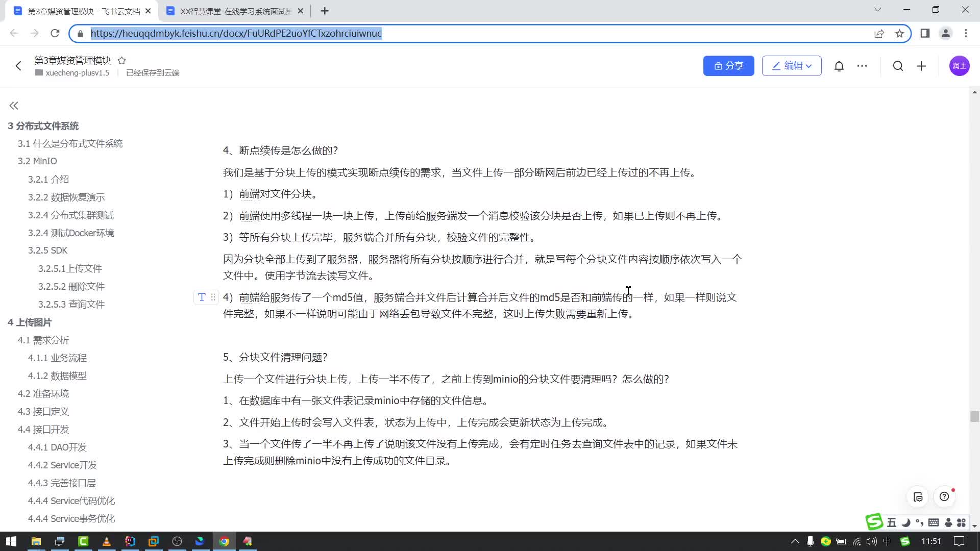
Task: Open the Chrome profile icon
Action: pyautogui.click(x=945, y=33)
